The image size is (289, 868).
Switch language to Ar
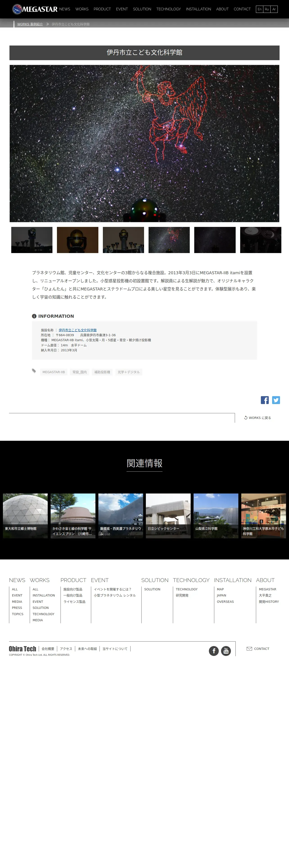coord(274,9)
